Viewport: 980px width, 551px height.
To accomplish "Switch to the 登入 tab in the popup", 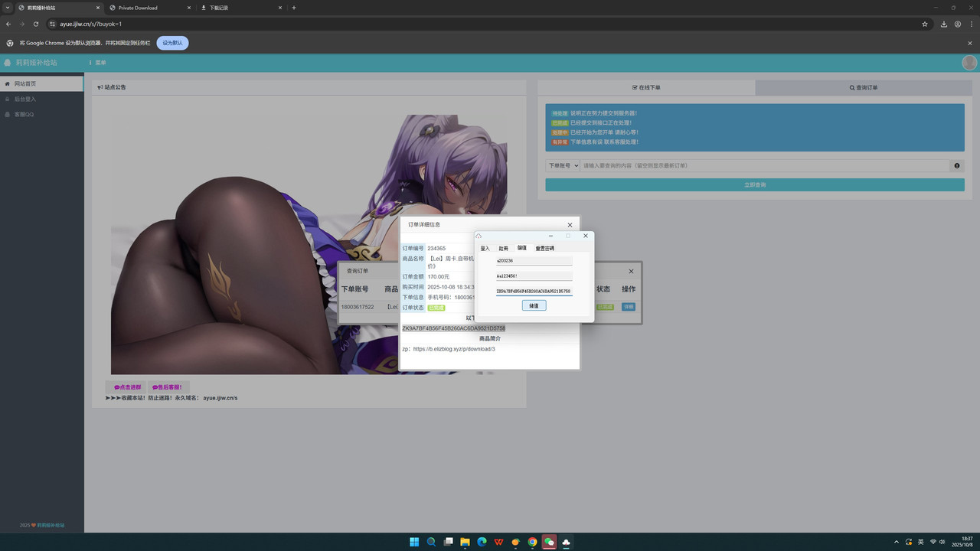I will 485,248.
